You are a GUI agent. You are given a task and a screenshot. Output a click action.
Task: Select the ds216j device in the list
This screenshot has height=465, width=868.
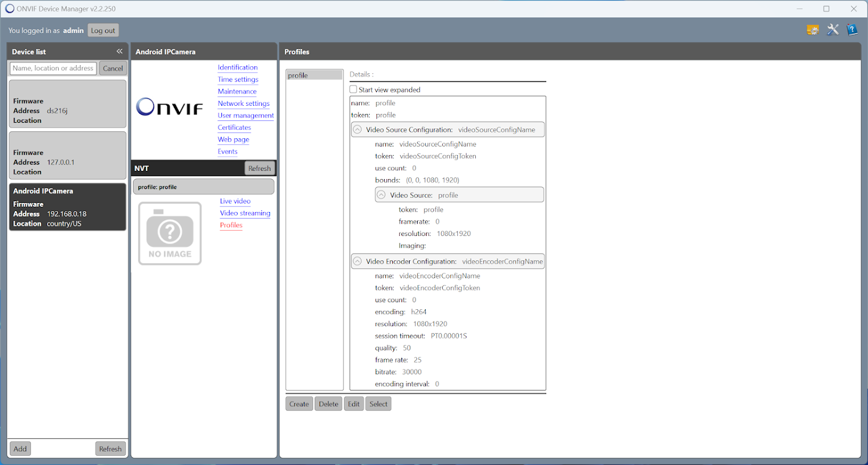(x=67, y=104)
